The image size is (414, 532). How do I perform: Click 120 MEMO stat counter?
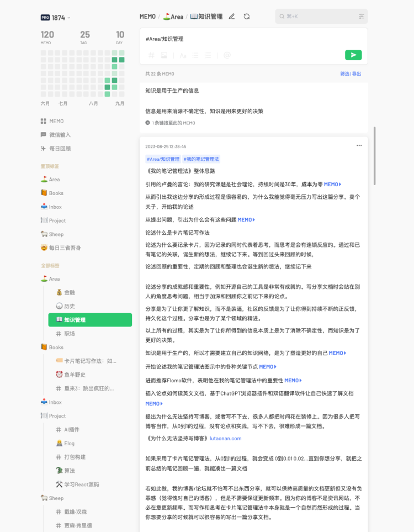point(47,38)
